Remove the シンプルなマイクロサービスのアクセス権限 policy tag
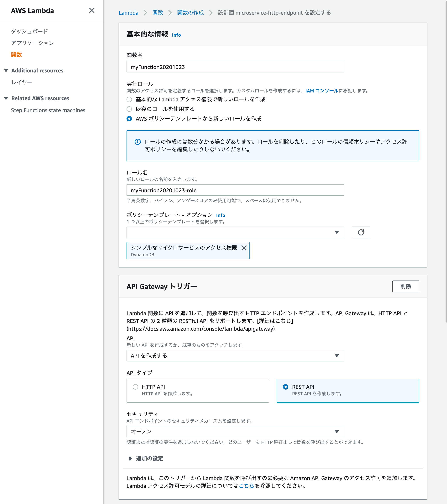The height and width of the screenshot is (504, 447). click(244, 248)
